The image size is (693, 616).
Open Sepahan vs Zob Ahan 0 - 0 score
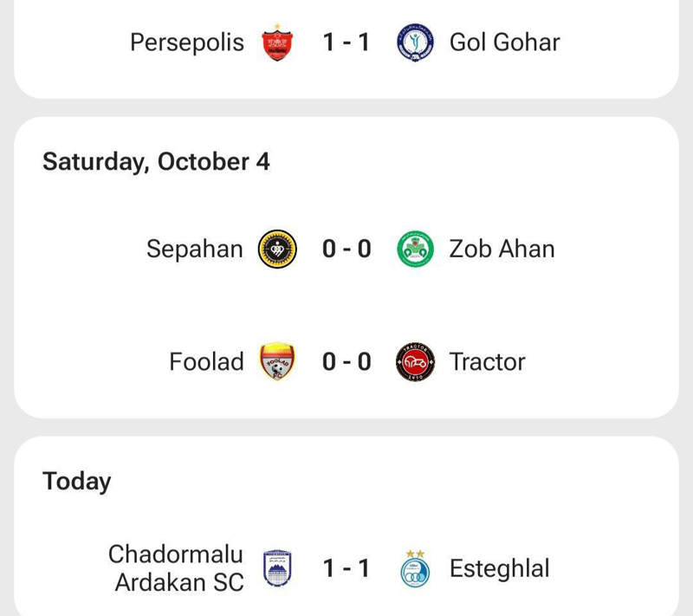(x=346, y=250)
